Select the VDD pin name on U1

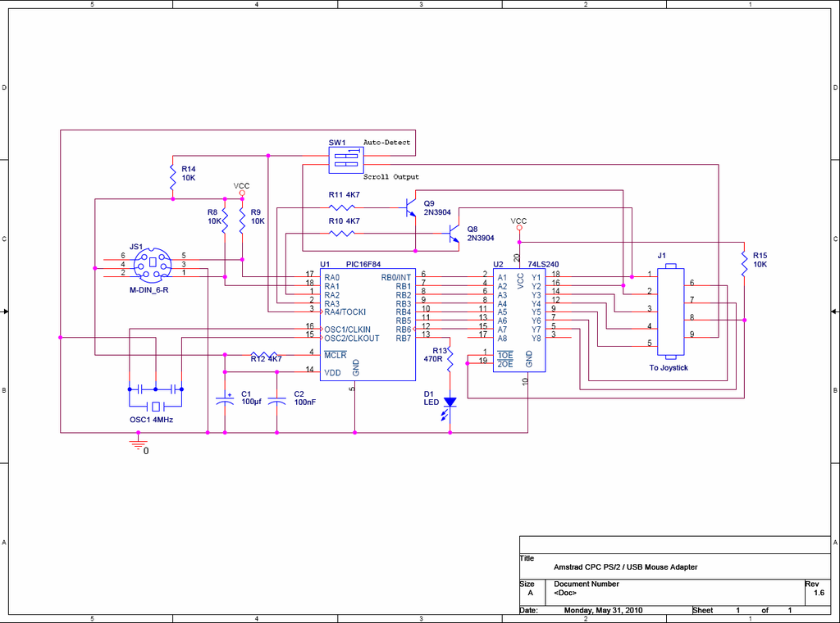[332, 372]
